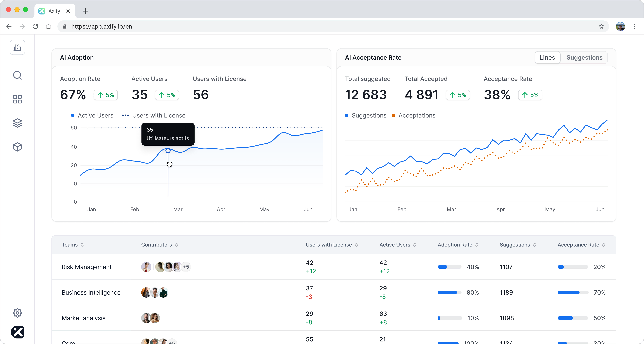Viewport: 644px width, 344px height.
Task: Click the Axify logo at sidebar bottom
Action: click(x=17, y=332)
